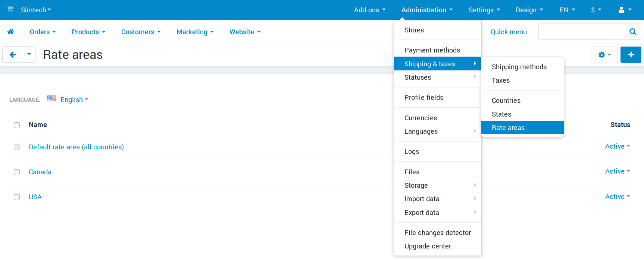
Task: Open the Settings menu
Action: tap(484, 10)
